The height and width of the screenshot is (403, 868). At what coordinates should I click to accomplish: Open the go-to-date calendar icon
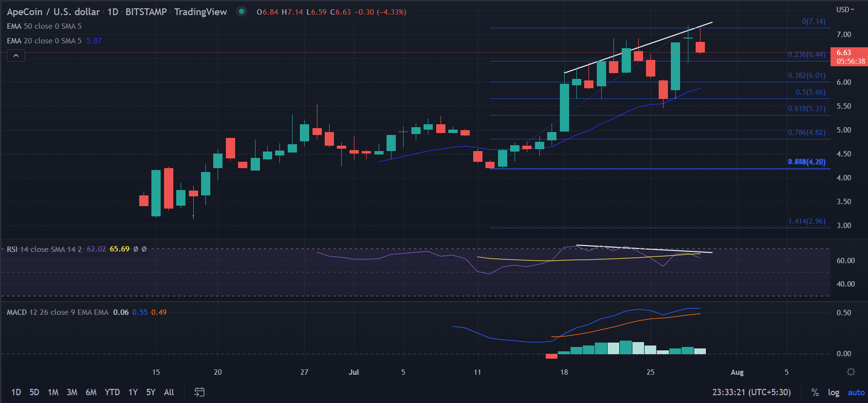[x=200, y=392]
